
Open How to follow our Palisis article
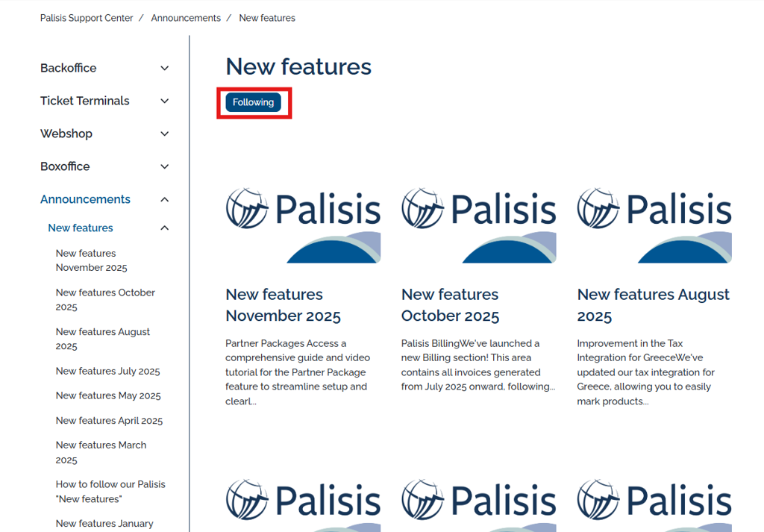[110, 492]
